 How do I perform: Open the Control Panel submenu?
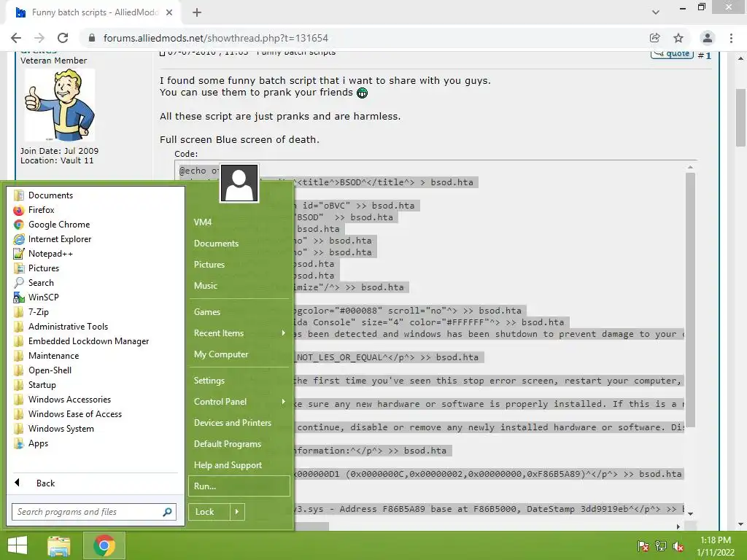[x=239, y=402]
